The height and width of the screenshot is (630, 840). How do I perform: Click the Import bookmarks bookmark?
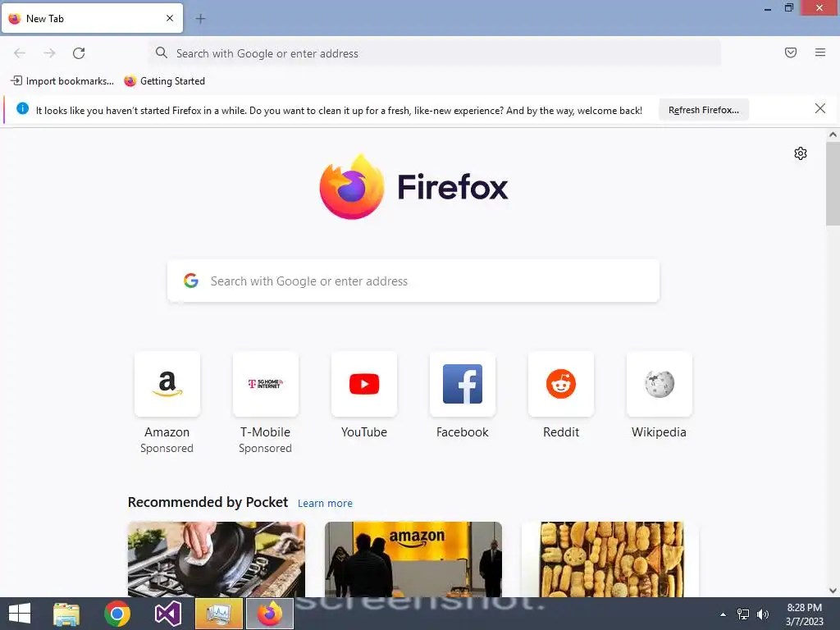[x=62, y=81]
